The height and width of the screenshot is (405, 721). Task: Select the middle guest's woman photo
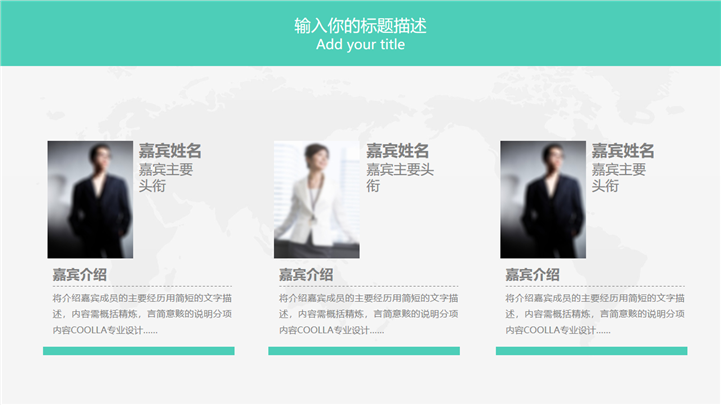[317, 200]
